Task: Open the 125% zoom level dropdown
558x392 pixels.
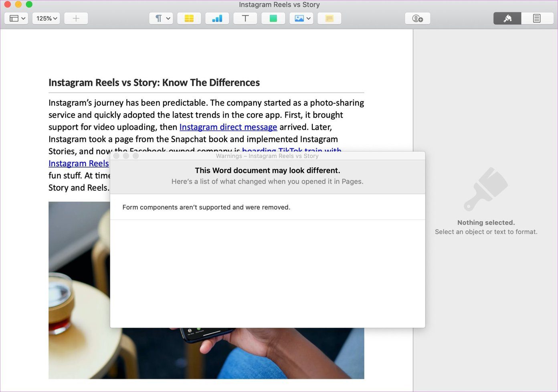Action: 46,18
